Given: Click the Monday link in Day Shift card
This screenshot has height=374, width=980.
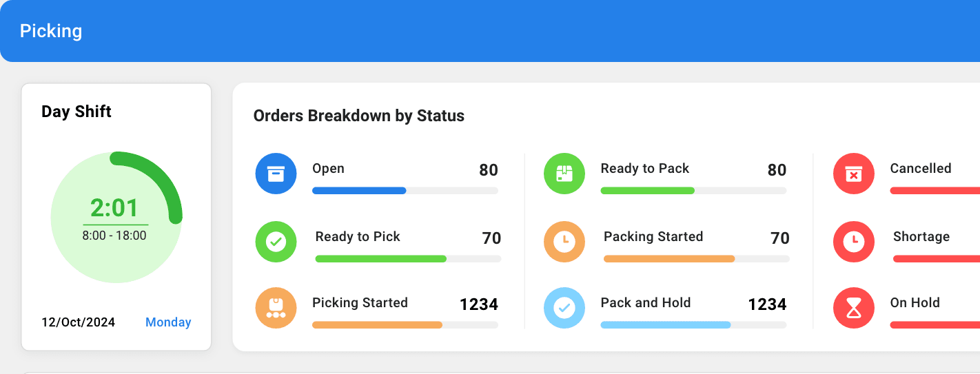Looking at the screenshot, I should [168, 322].
